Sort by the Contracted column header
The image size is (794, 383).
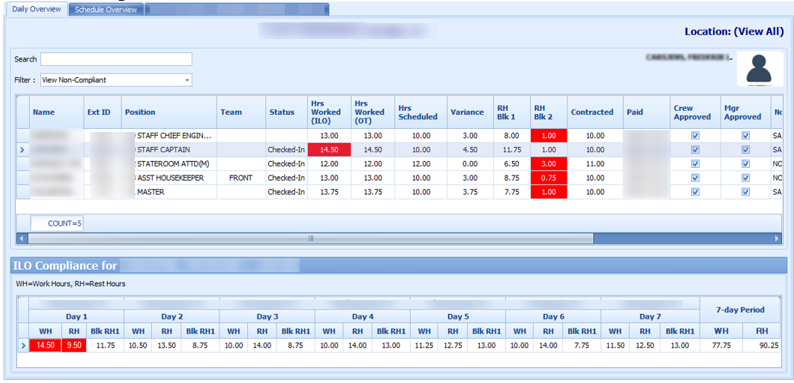tap(595, 112)
